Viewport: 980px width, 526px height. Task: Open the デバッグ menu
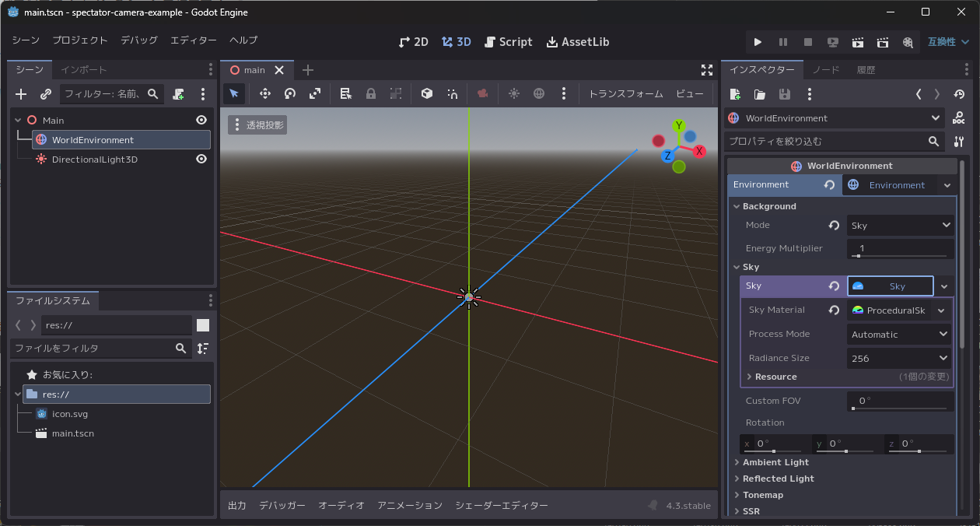[x=138, y=40]
